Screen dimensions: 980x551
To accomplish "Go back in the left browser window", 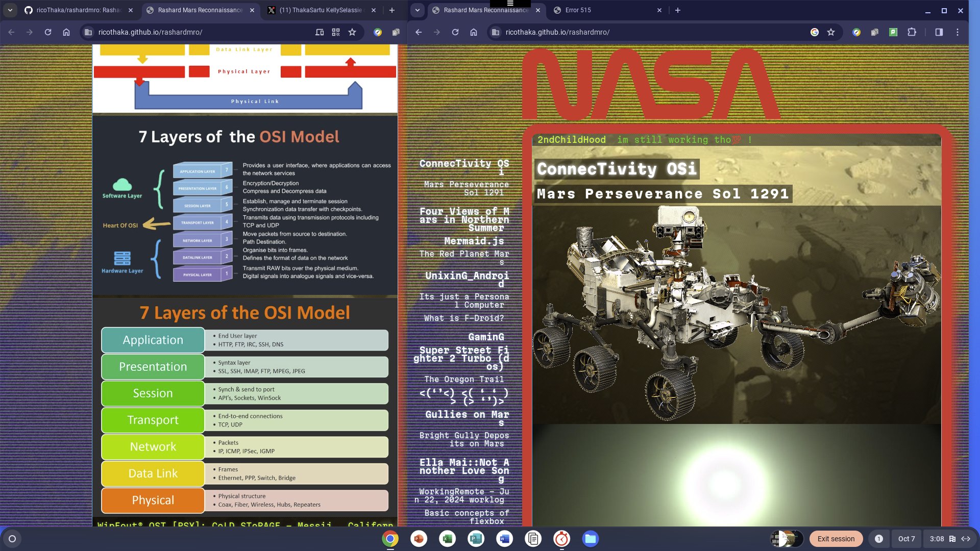I will [11, 32].
